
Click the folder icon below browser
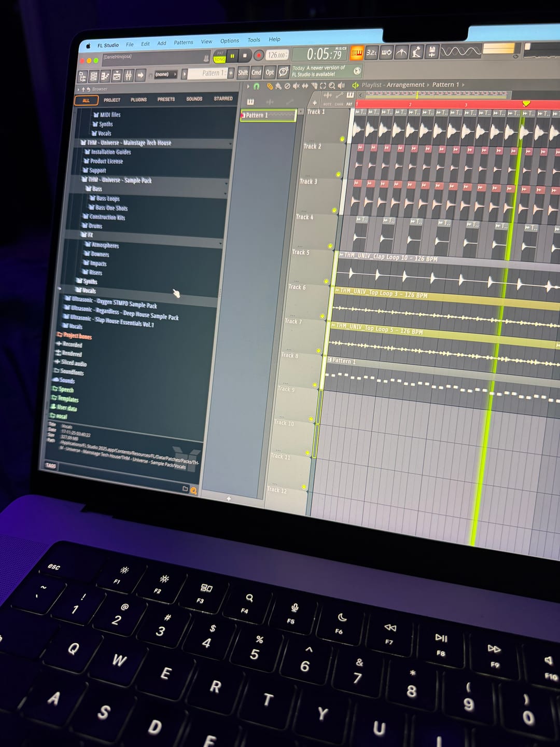[x=185, y=488]
